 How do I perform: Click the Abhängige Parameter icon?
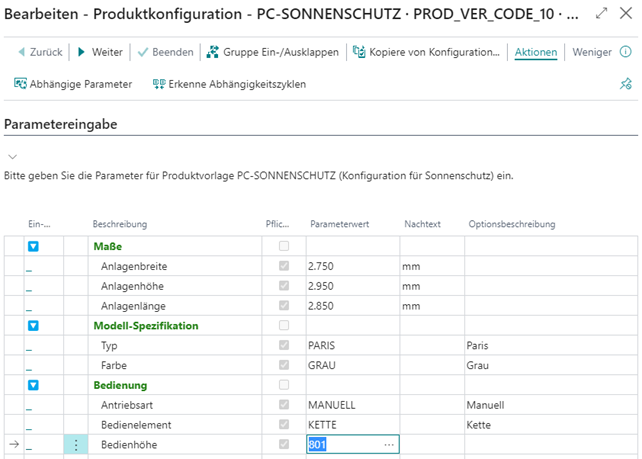pos(20,84)
